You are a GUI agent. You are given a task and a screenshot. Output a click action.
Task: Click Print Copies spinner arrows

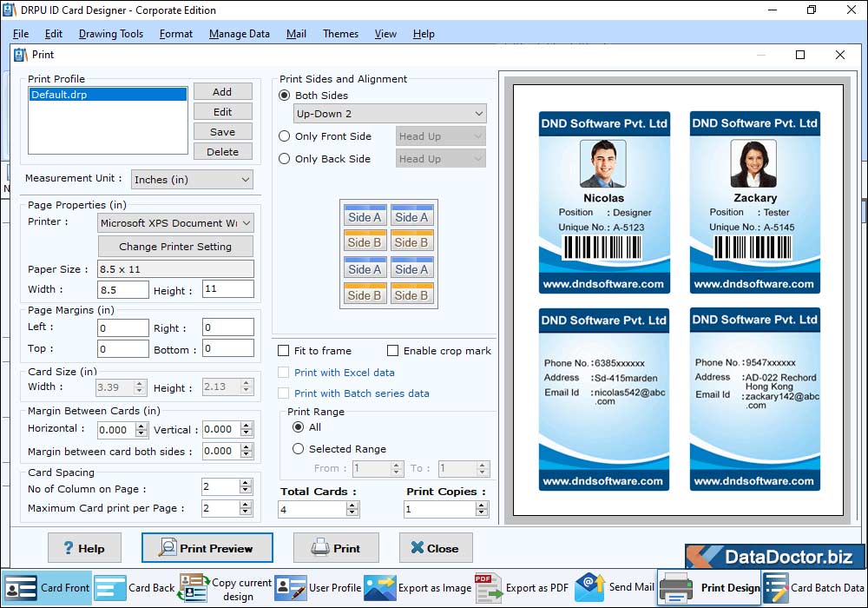(482, 509)
